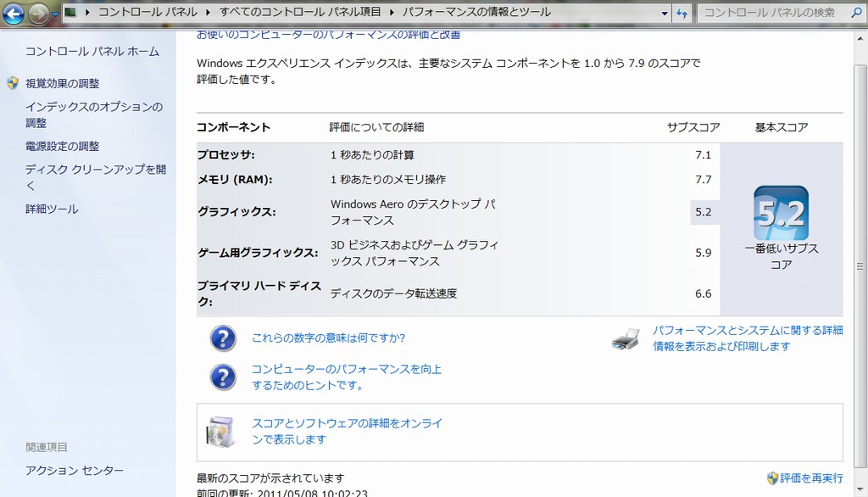868x497 pixels.
Task: Expand the arrow after コントロール パネル breadcrumb
Action: pyautogui.click(x=209, y=12)
